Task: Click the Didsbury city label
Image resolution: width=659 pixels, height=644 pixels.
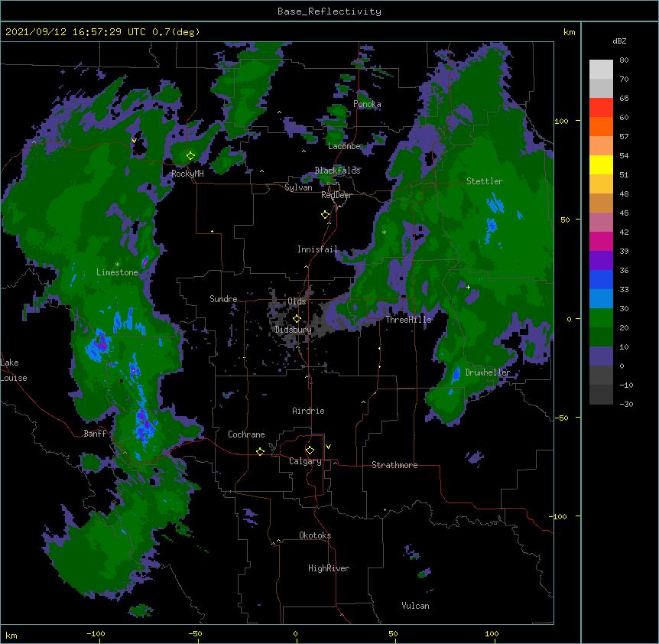Action: click(294, 330)
